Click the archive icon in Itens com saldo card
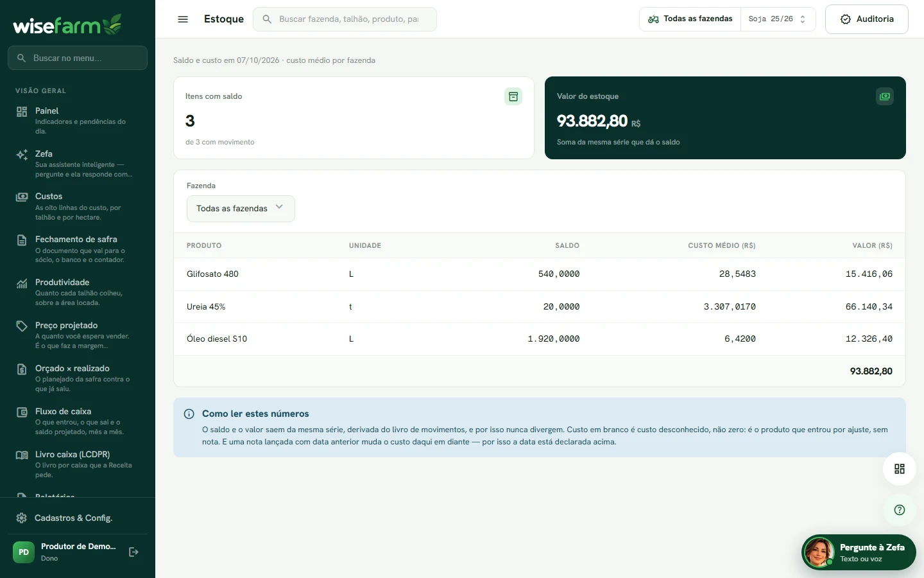The image size is (924, 578). coord(513,96)
